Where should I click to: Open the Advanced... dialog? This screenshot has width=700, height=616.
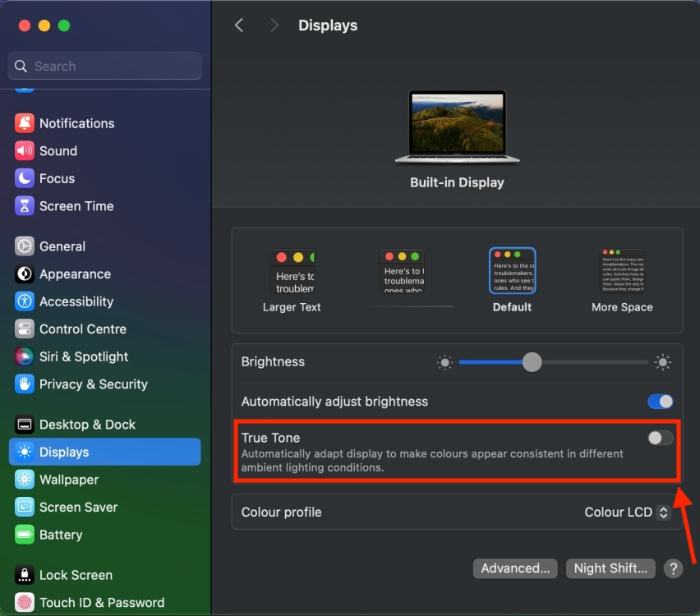(x=515, y=568)
